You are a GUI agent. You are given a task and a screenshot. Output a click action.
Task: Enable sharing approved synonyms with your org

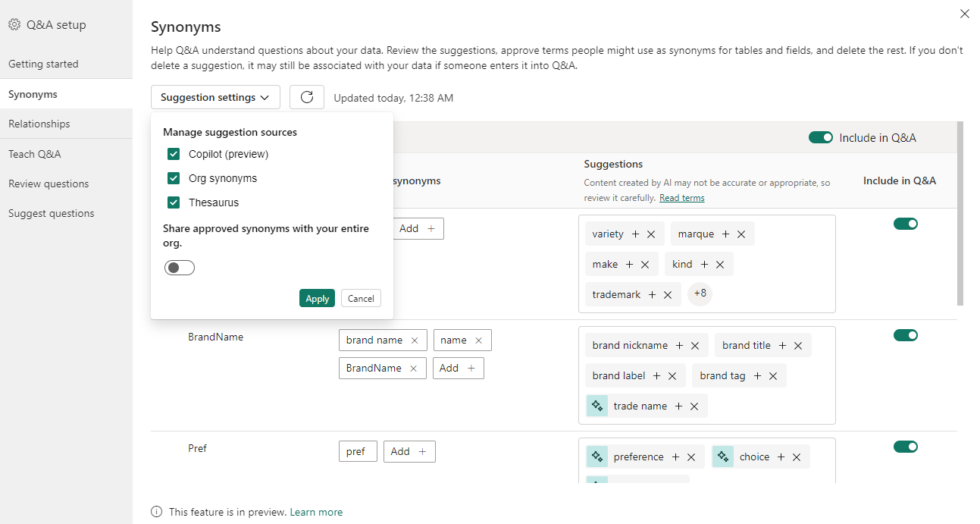(180, 267)
